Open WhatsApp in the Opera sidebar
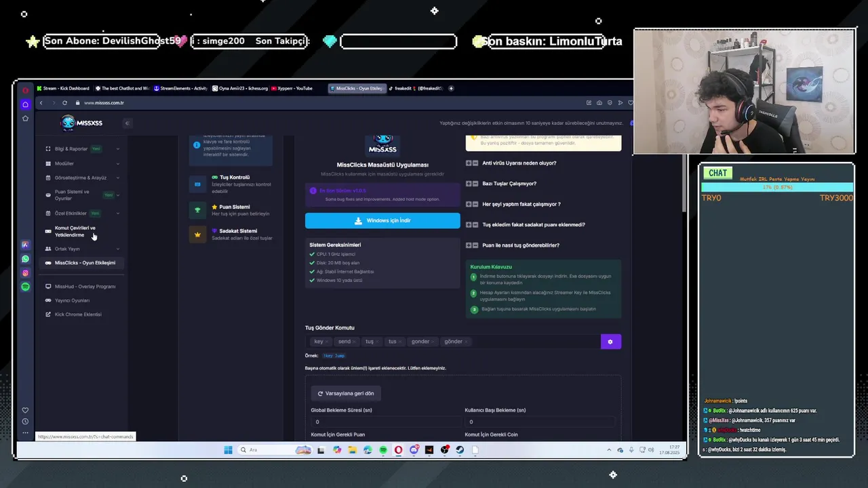868x488 pixels. [25, 259]
